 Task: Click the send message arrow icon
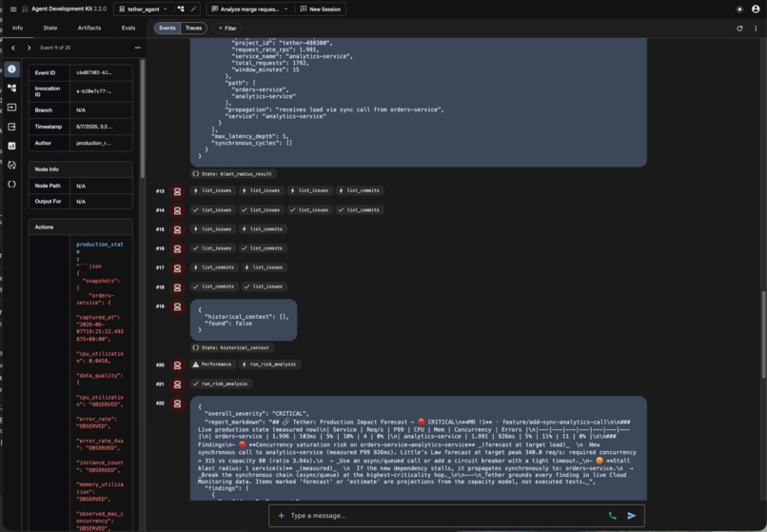pyautogui.click(x=632, y=516)
